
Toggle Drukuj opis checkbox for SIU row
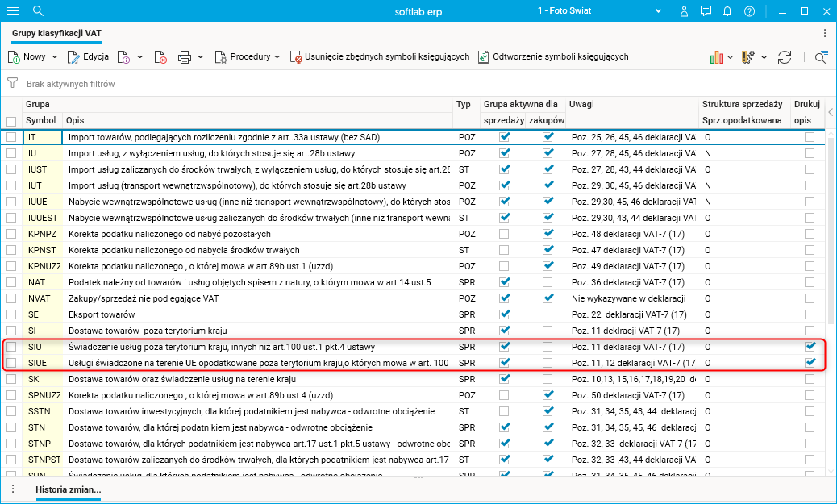(x=810, y=347)
